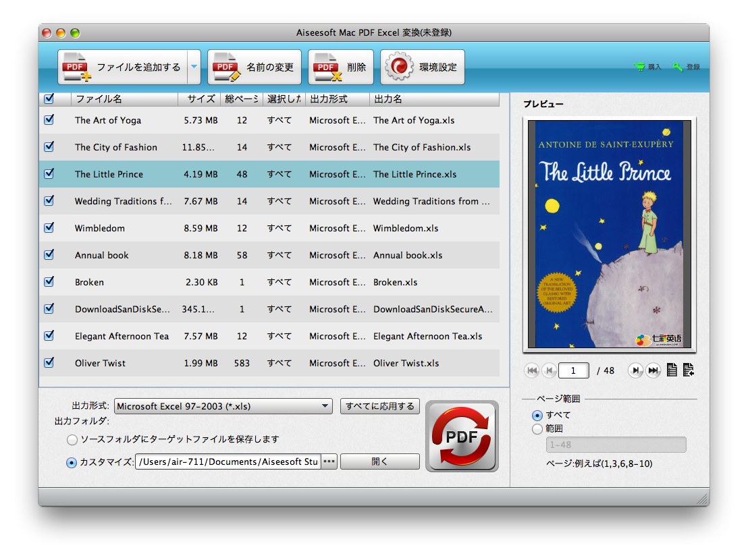This screenshot has width=748, height=560.
Task: Click the rename toolbar button
Action: click(254, 67)
